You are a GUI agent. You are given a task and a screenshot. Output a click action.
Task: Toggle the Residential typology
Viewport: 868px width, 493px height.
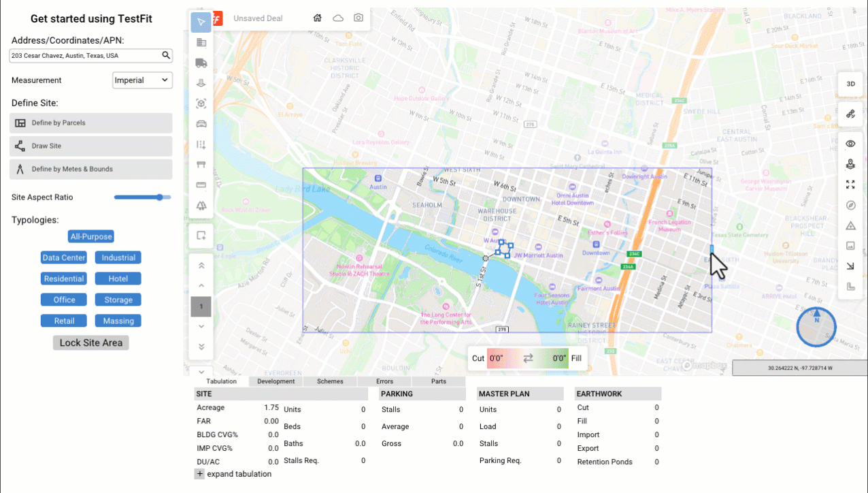pyautogui.click(x=64, y=279)
